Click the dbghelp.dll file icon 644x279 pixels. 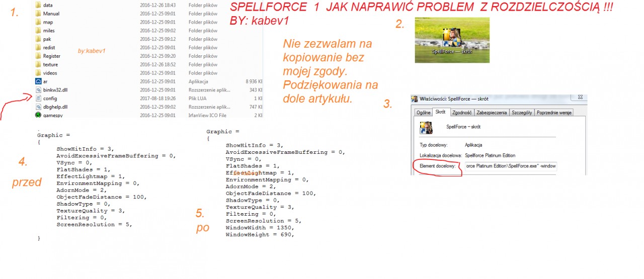tap(38, 107)
